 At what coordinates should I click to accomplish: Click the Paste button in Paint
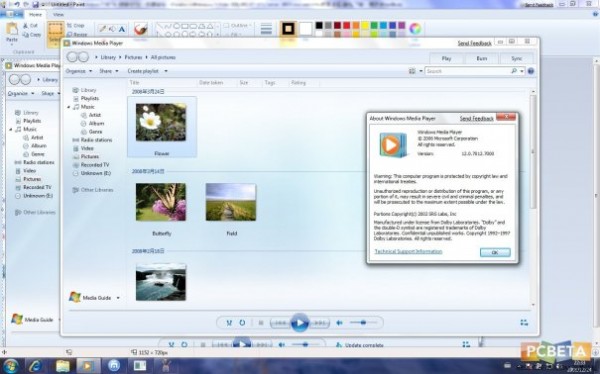12,33
